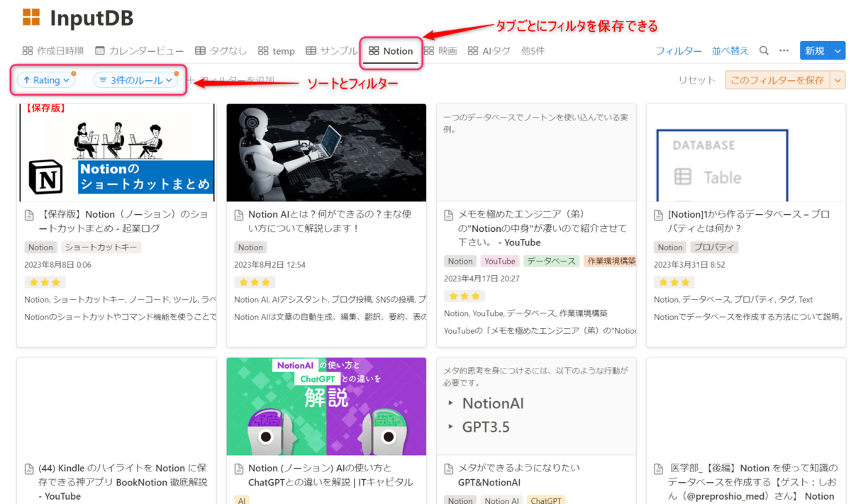
Task: Open title メタができるようになりたい GPT&NotionAI
Action: 519,475
